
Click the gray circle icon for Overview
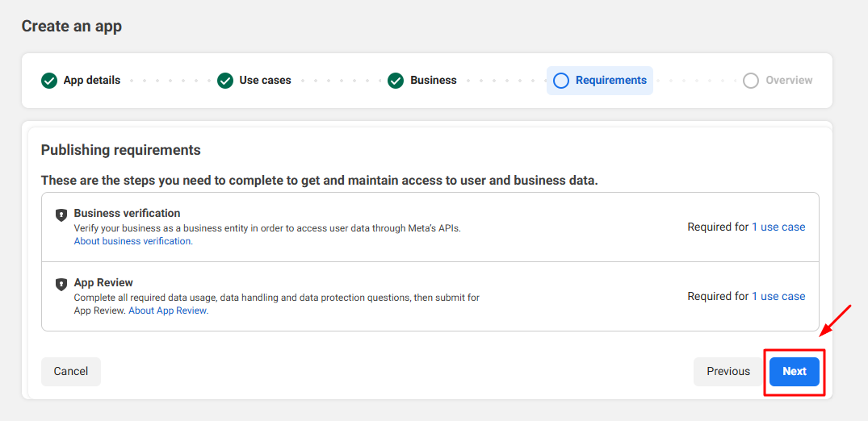[x=751, y=81]
